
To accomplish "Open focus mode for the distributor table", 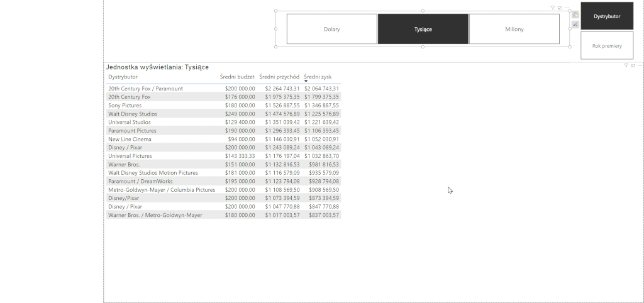I will tap(633, 65).
